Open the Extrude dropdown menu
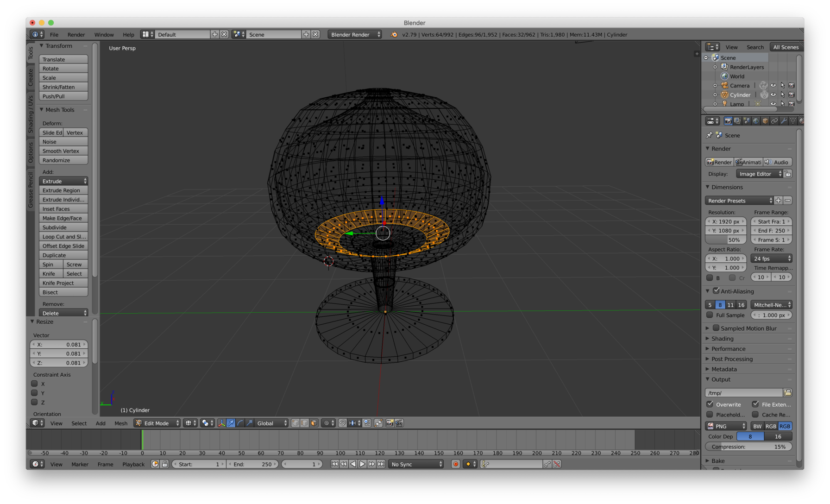The height and width of the screenshot is (504, 830). tap(63, 181)
